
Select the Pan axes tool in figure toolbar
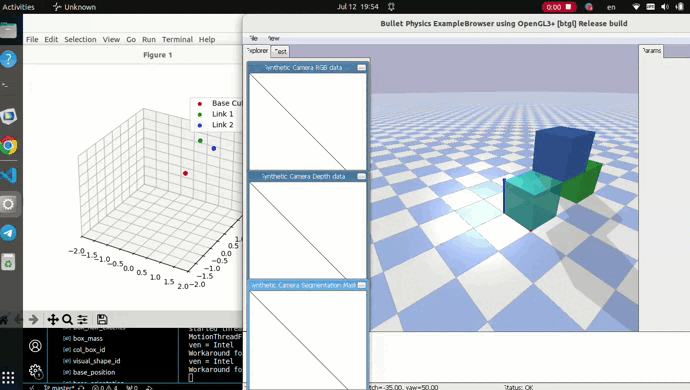click(53, 320)
